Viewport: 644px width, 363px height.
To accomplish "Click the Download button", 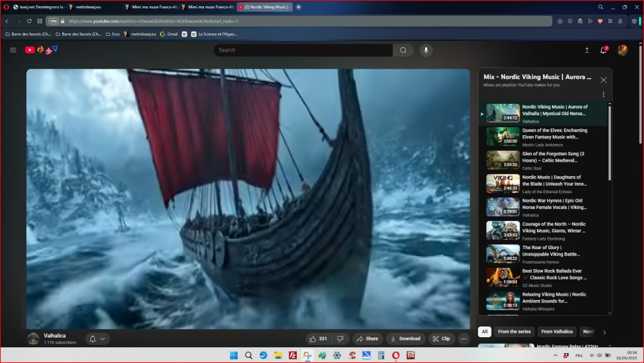I will pyautogui.click(x=406, y=338).
